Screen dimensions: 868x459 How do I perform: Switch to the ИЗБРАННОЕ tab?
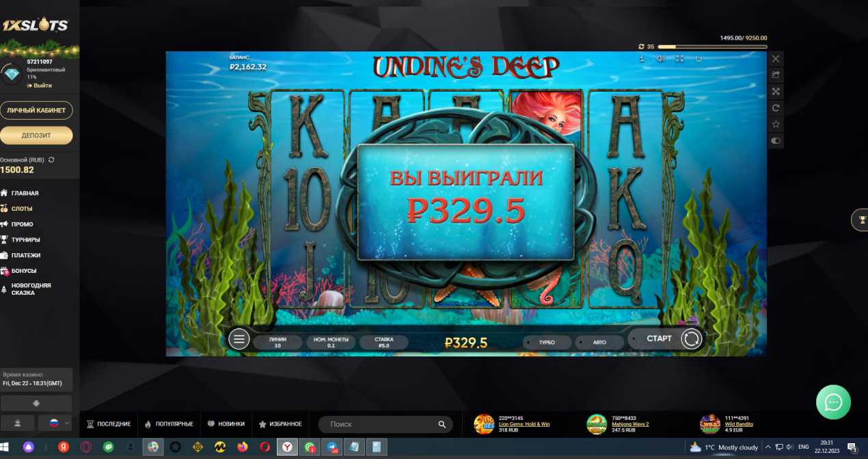(x=280, y=424)
